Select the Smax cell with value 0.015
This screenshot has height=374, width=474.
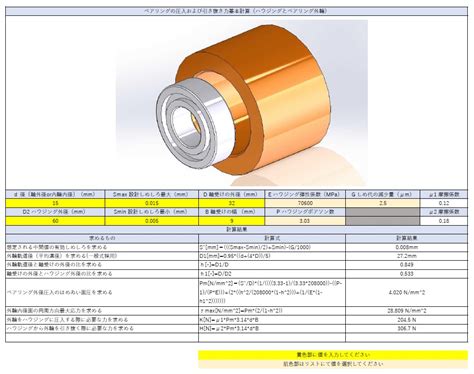pyautogui.click(x=152, y=203)
